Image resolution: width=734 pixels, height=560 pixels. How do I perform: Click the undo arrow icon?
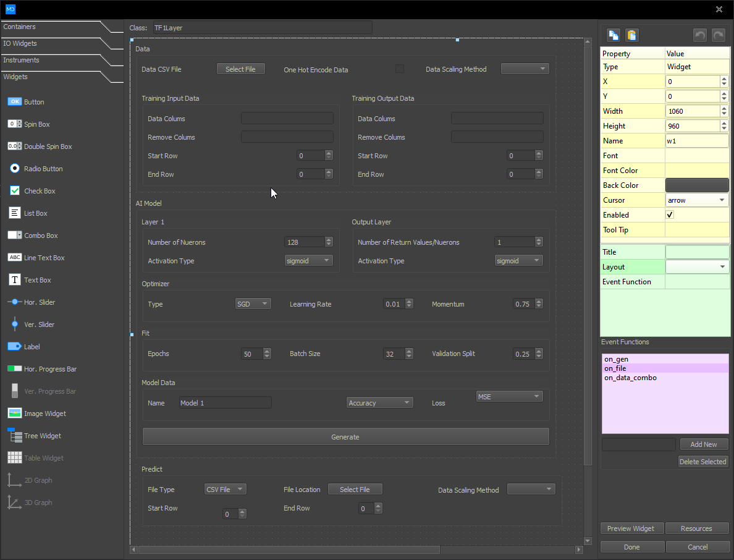700,35
